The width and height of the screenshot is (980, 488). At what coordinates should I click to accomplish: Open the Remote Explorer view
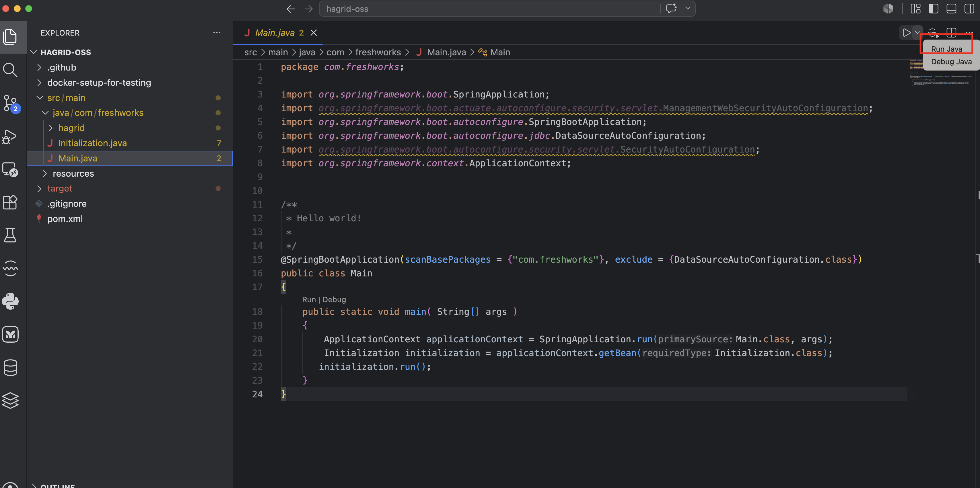tap(10, 170)
